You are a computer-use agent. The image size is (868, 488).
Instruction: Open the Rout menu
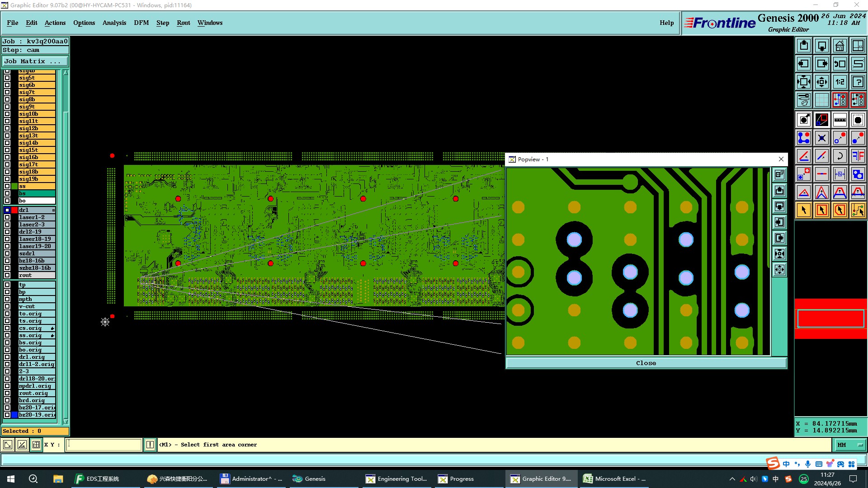(184, 23)
